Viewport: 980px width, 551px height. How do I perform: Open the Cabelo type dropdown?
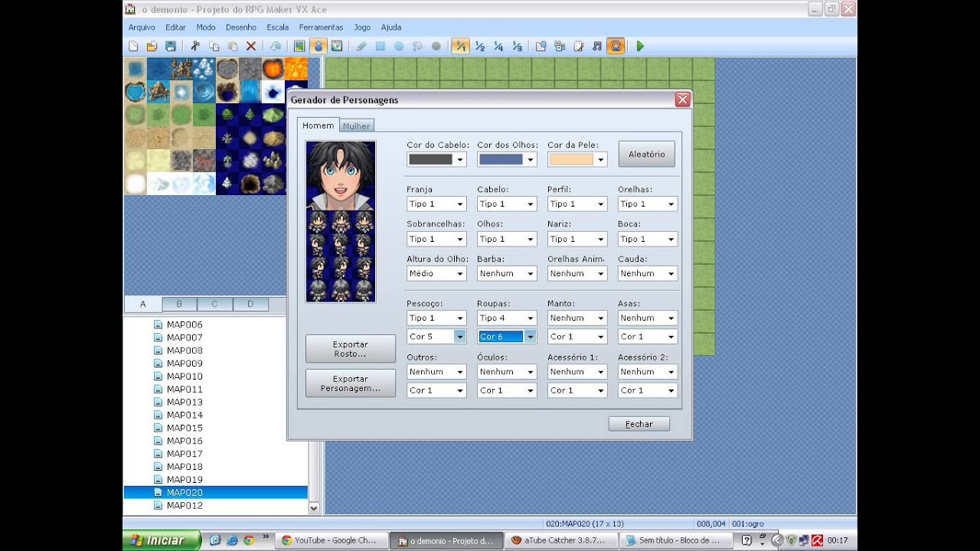point(507,204)
